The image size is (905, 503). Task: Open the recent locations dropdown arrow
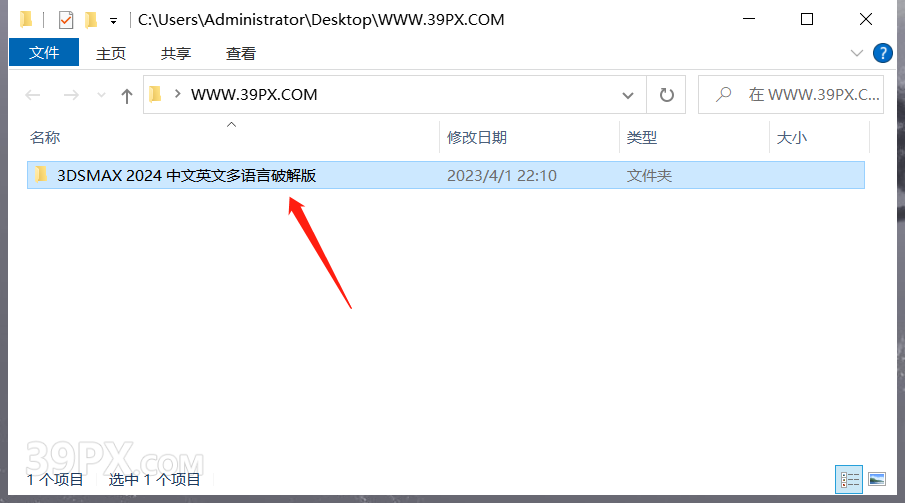pyautogui.click(x=102, y=95)
